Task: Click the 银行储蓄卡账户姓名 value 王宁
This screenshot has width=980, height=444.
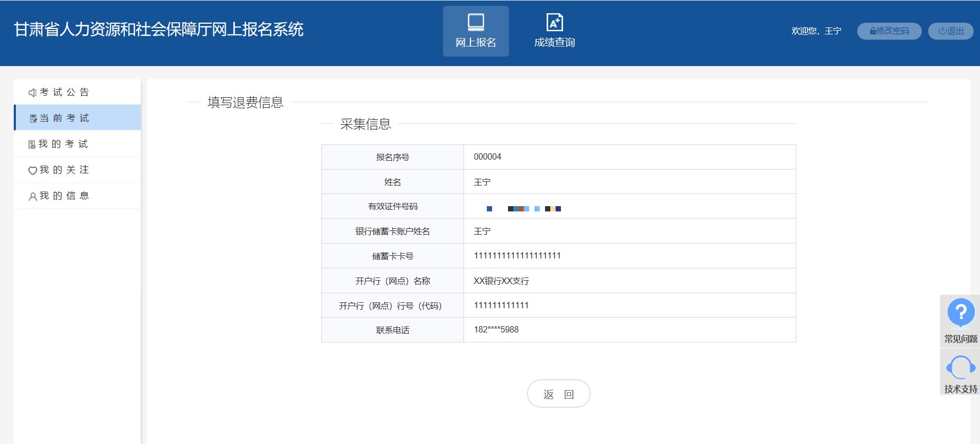Action: coord(482,231)
